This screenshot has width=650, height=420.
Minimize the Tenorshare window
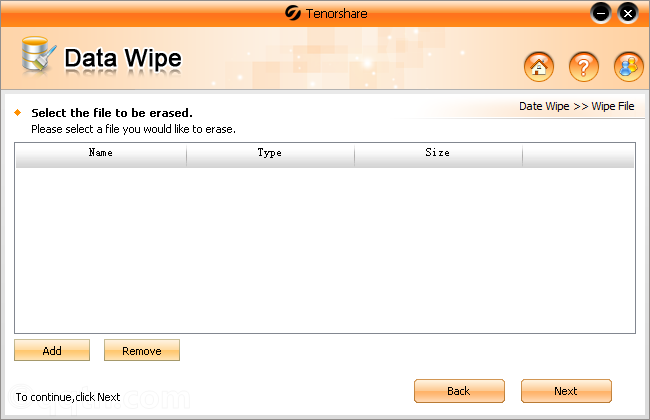pyautogui.click(x=601, y=13)
